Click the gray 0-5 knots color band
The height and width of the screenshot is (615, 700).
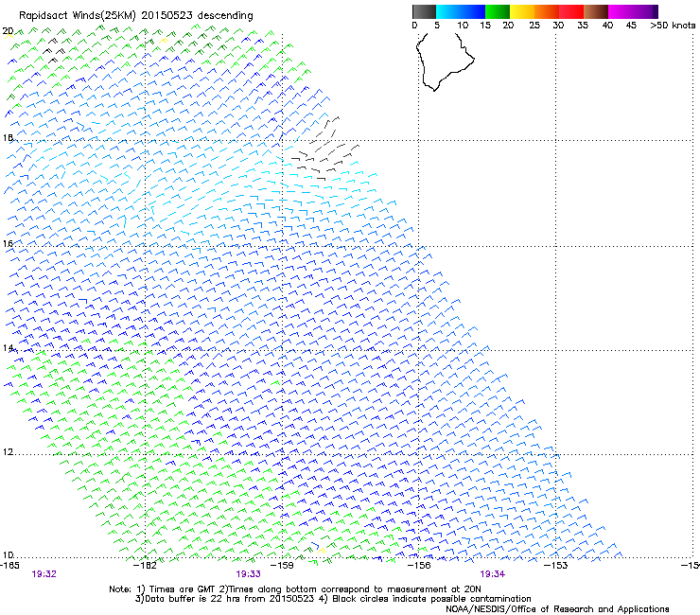click(x=424, y=11)
